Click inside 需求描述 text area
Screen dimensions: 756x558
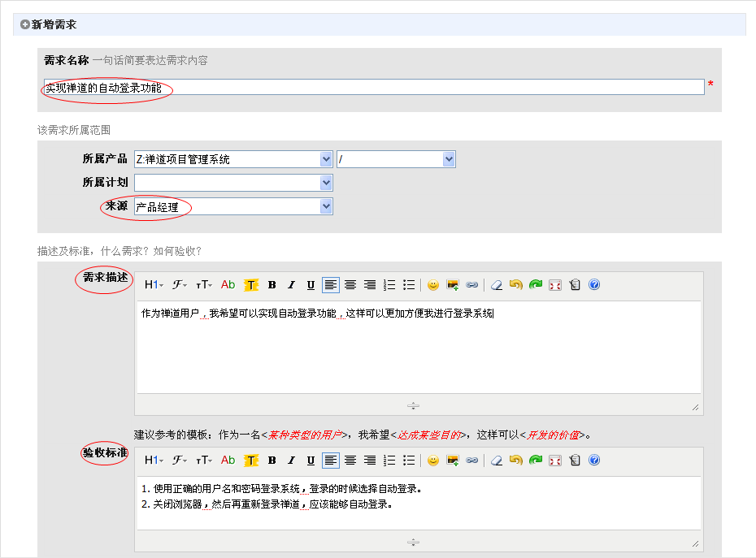pyautogui.click(x=419, y=348)
